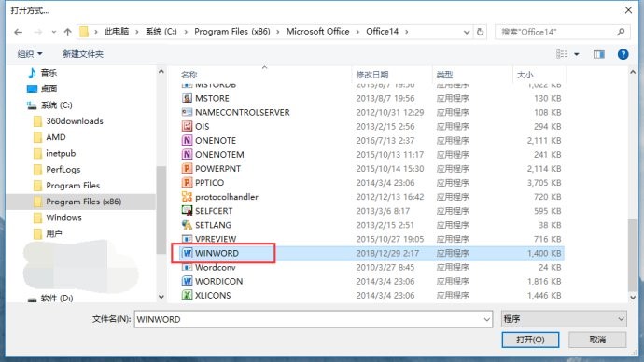Select the SELFCERT application icon

point(187,211)
